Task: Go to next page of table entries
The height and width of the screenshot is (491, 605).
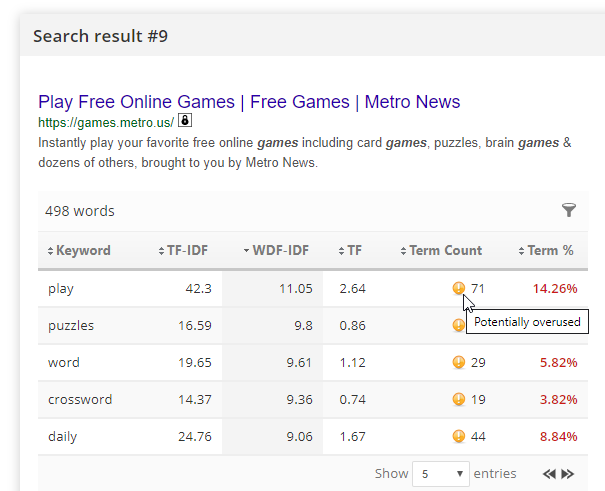Action: coord(568,474)
